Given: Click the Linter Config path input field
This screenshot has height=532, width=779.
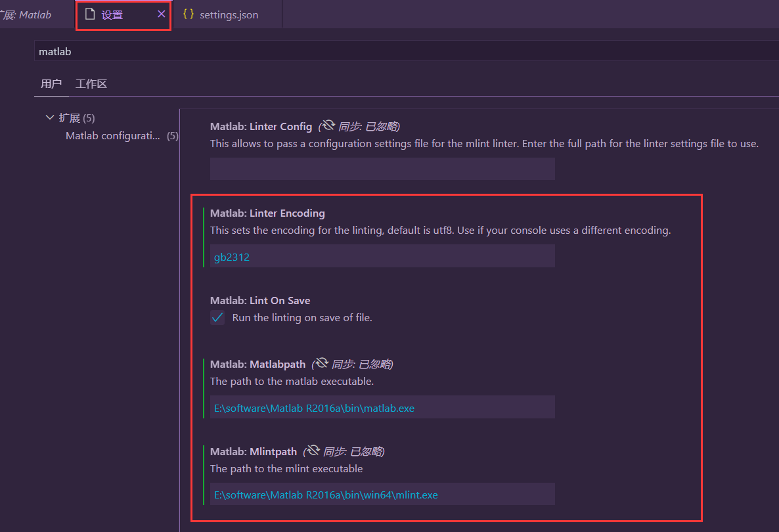Looking at the screenshot, I should [382, 169].
